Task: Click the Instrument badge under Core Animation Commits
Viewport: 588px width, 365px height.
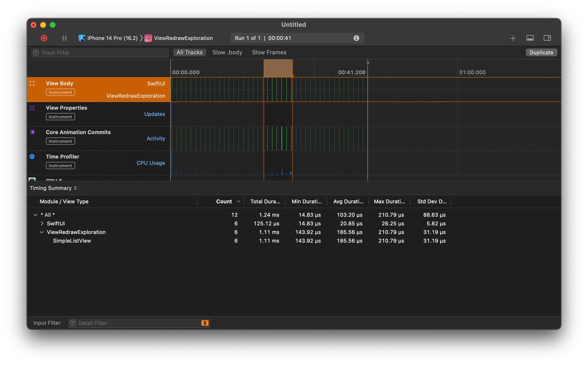Action: (60, 141)
